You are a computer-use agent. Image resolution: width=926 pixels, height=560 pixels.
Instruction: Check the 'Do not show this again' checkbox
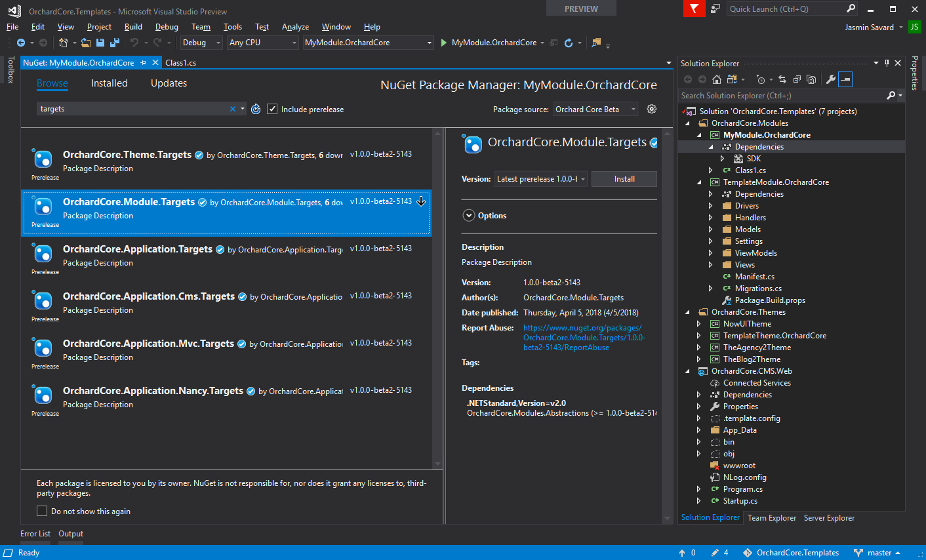click(42, 511)
